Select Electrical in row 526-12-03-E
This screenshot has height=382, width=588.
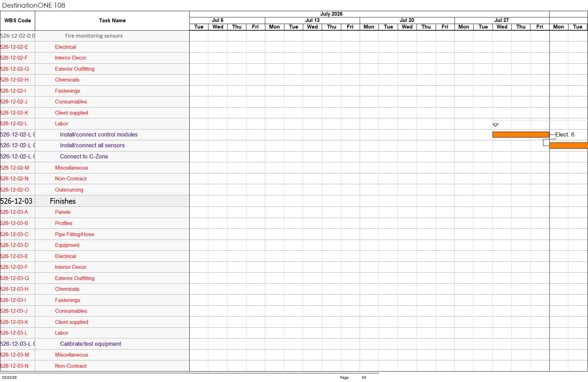pyautogui.click(x=65, y=256)
